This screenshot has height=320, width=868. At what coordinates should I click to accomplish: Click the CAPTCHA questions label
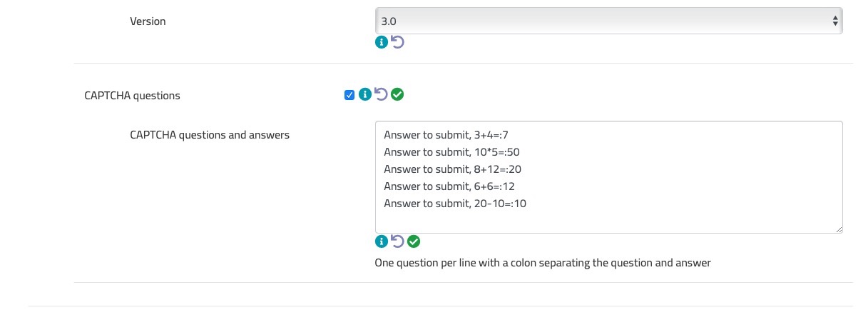[x=132, y=96]
